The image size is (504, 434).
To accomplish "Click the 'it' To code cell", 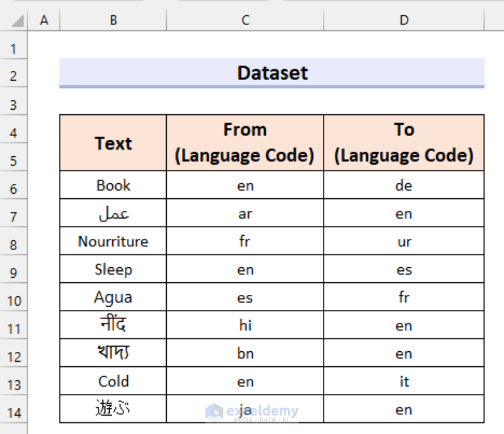I will (x=404, y=381).
